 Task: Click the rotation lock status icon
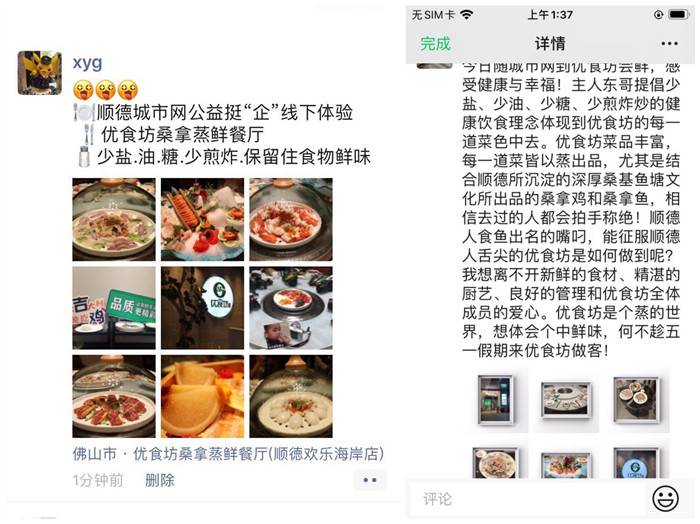[658, 15]
